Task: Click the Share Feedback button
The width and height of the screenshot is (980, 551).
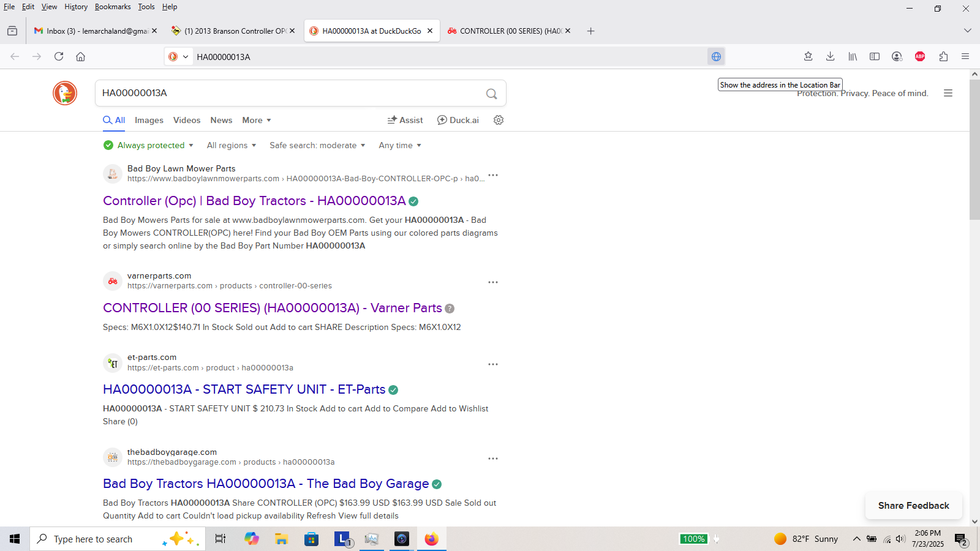Action: [x=913, y=506]
